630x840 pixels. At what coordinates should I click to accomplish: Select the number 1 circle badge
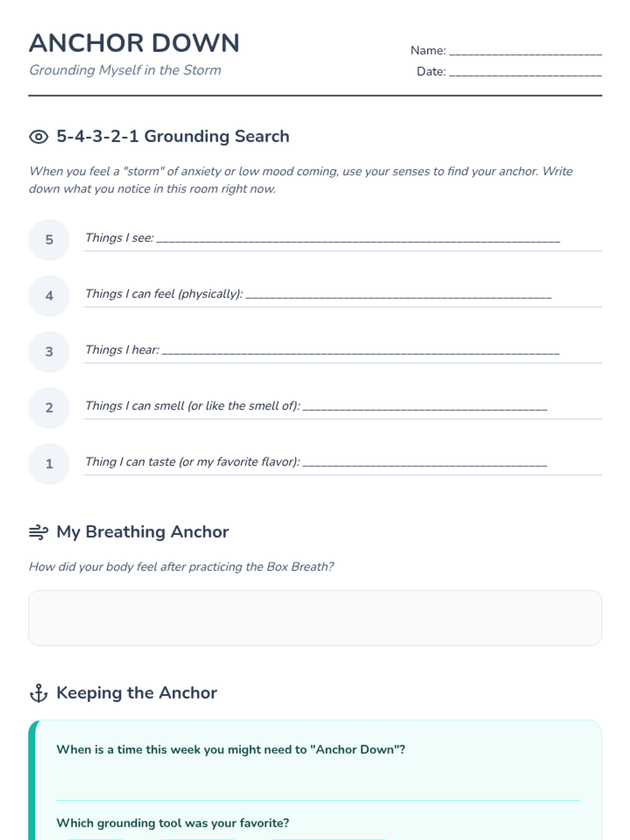[49, 464]
